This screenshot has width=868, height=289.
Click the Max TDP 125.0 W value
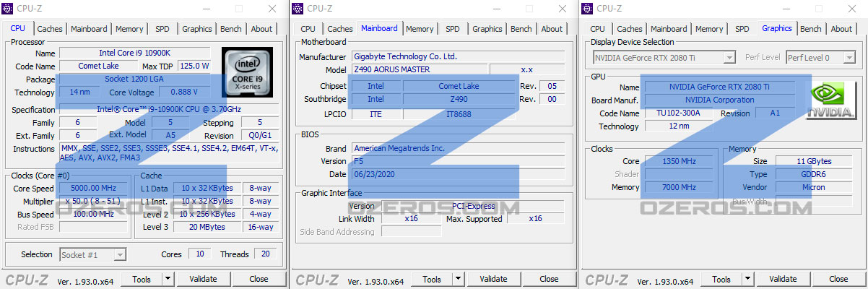(194, 66)
